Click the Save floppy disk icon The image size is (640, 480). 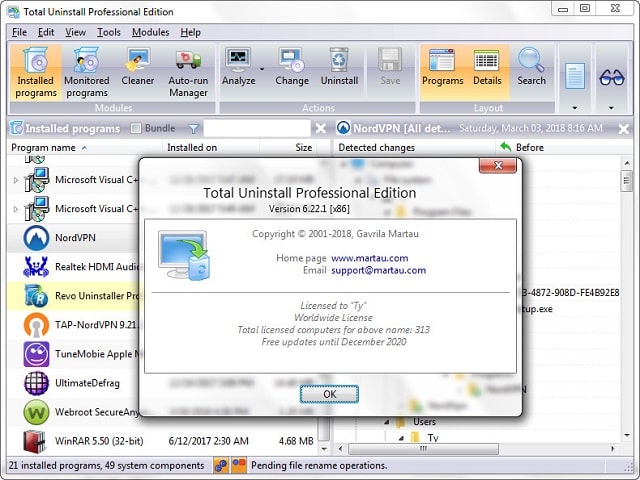click(390, 60)
